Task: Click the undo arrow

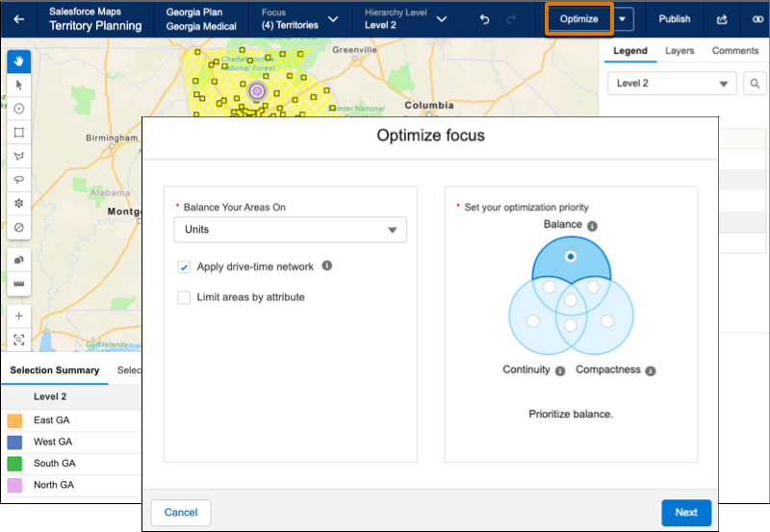Action: (484, 19)
